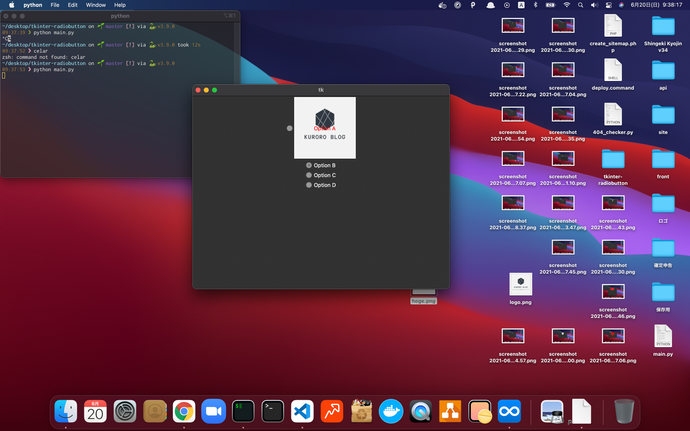Open Zoom from the Dock

point(213,411)
